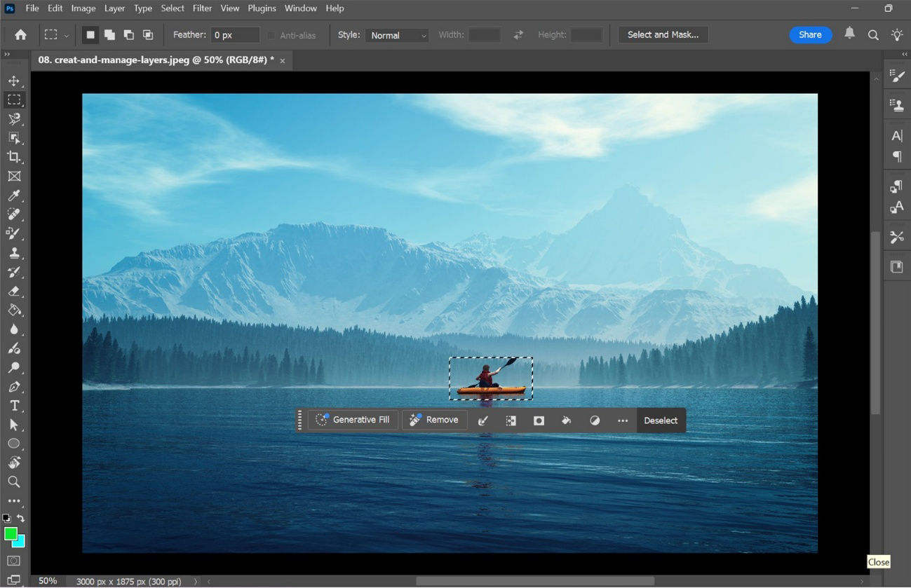Choose the Zoom tool

14,481
